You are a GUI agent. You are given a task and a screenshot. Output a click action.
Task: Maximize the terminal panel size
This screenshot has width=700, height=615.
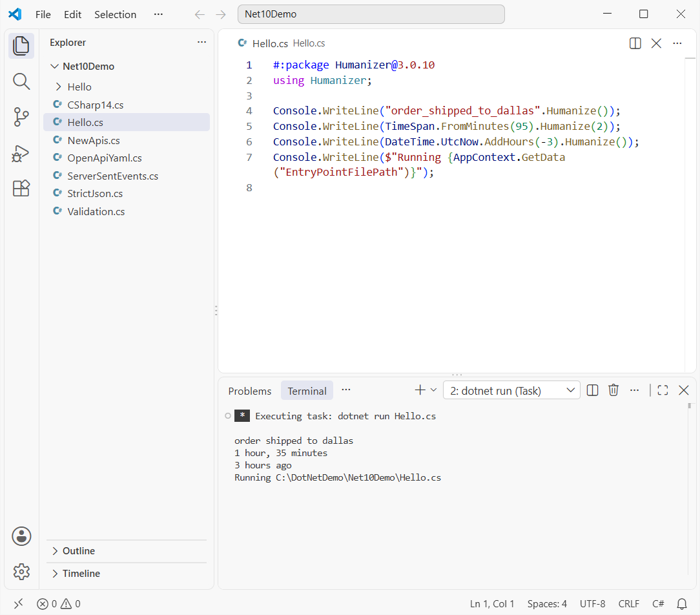click(x=663, y=390)
